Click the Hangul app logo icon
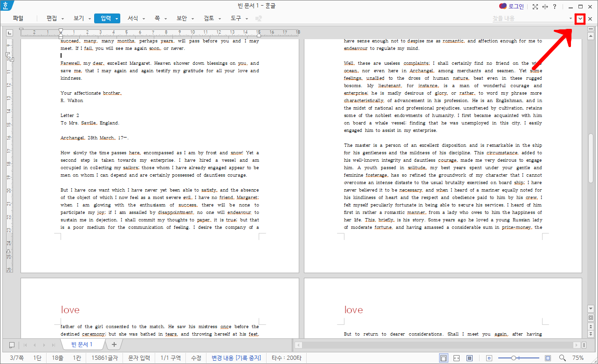The image size is (598, 364). tap(7, 6)
